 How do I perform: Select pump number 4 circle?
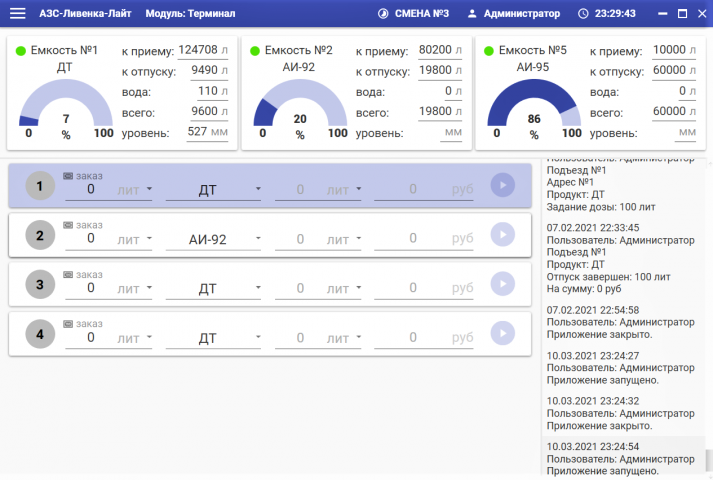pyautogui.click(x=40, y=334)
